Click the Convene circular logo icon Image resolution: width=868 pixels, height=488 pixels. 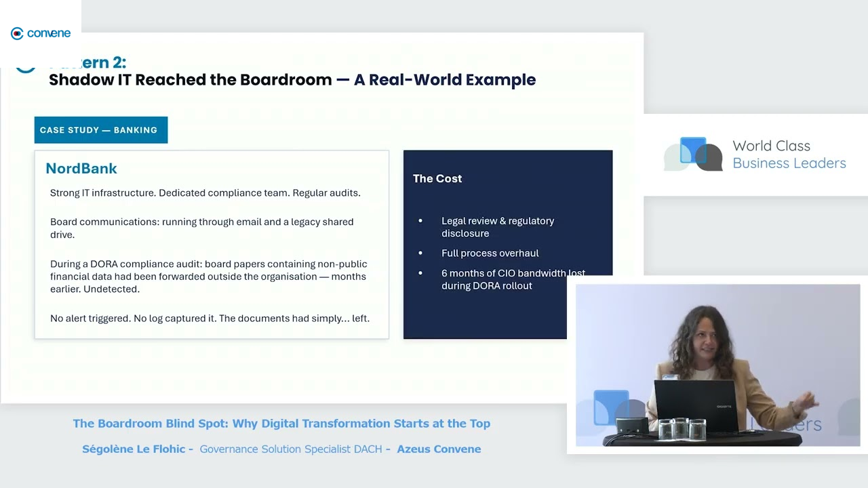pos(16,33)
